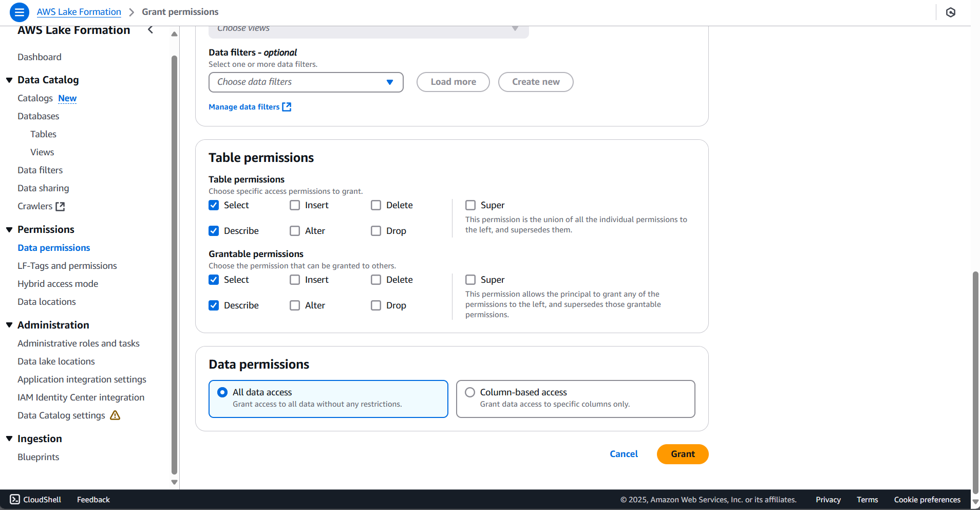Click the sidebar scroll down arrow
The image size is (980, 510).
(175, 482)
